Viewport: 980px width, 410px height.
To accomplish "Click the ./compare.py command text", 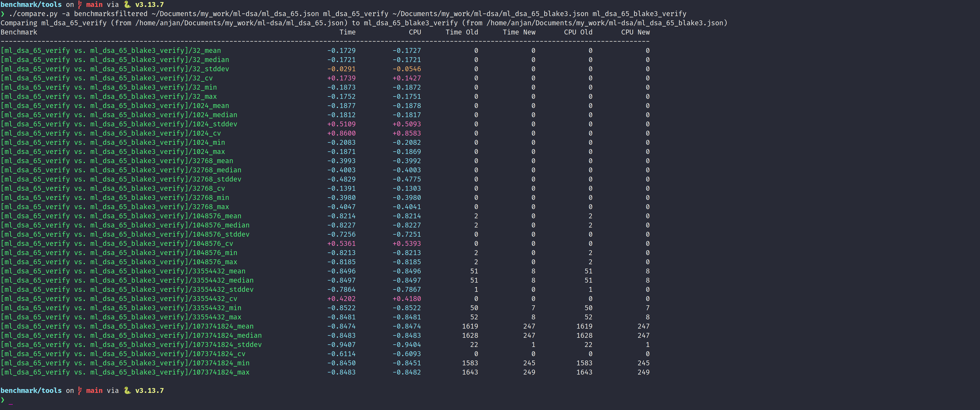I will 33,14.
